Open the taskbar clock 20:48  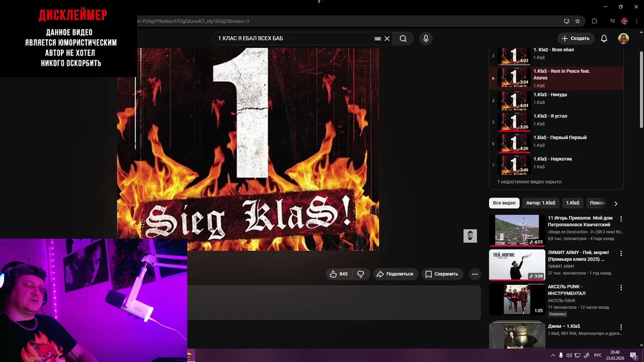tap(615, 355)
